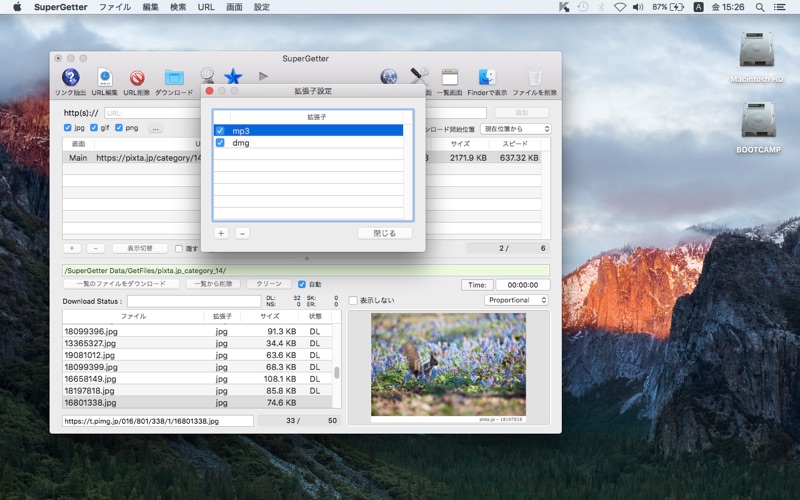Image resolution: width=800 pixels, height=500 pixels.
Task: Check the 表示しない checkbox
Action: pos(353,301)
